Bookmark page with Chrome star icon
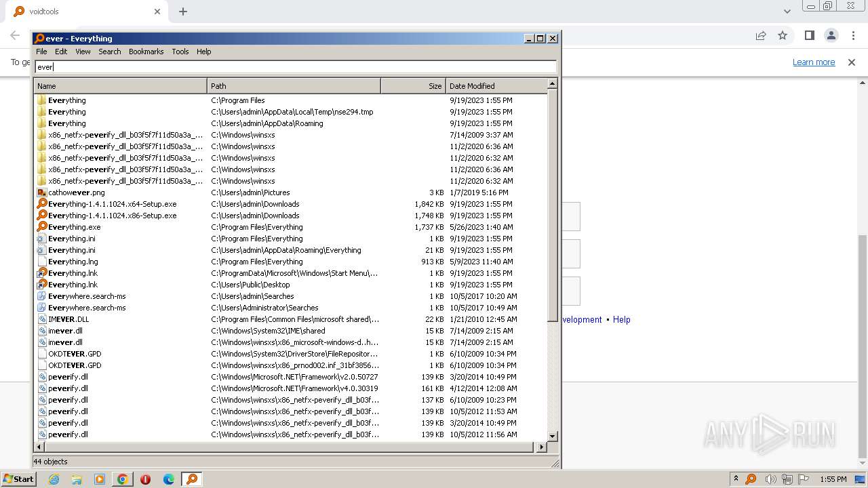Screen dimensions: 868x488 click(x=783, y=36)
